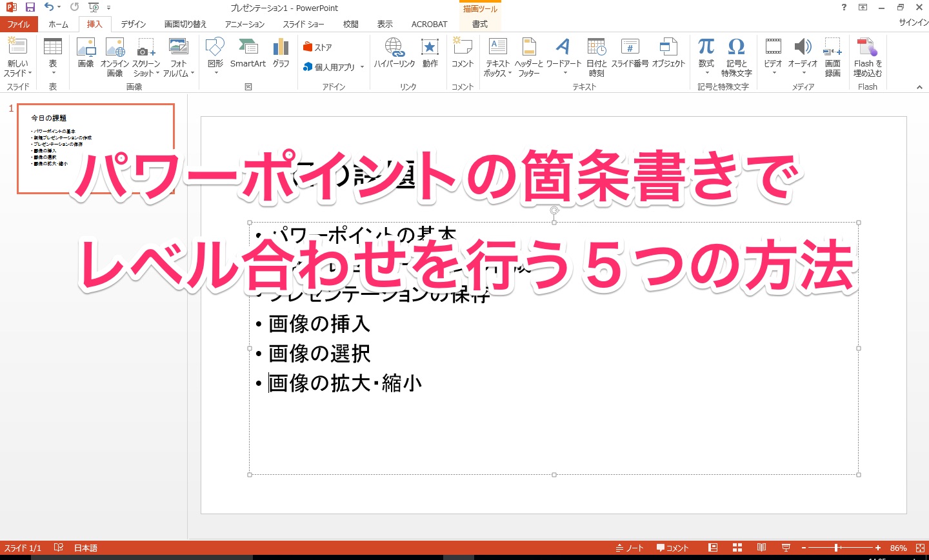This screenshot has width=929, height=560.
Task: Open 図形 shapes gallery
Action: point(215,56)
